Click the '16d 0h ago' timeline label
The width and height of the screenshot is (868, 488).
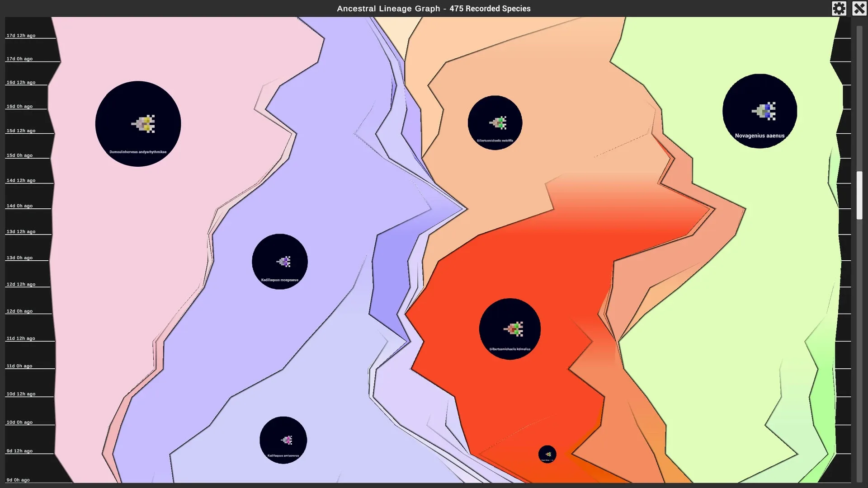coord(19,107)
